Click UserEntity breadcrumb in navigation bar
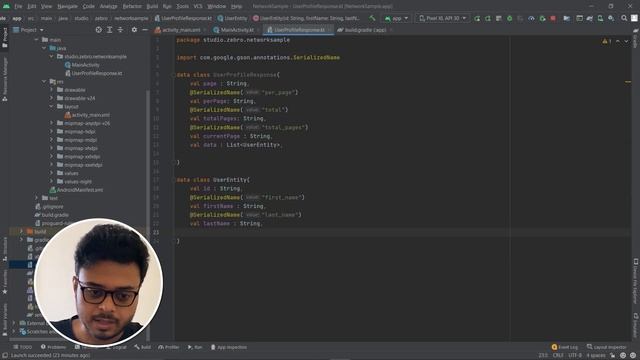640x360 pixels. (232, 18)
